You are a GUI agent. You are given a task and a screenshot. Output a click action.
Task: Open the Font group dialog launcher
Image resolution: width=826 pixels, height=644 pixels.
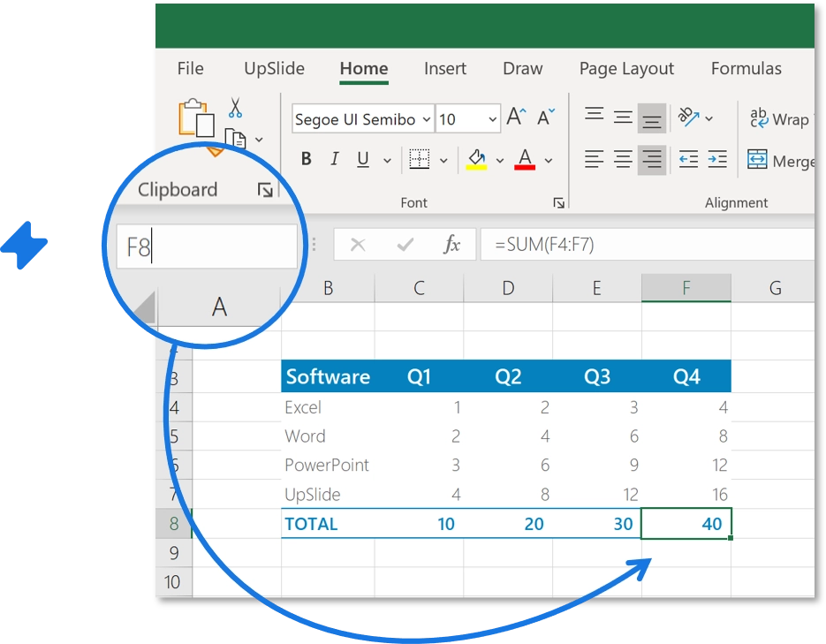click(x=558, y=202)
